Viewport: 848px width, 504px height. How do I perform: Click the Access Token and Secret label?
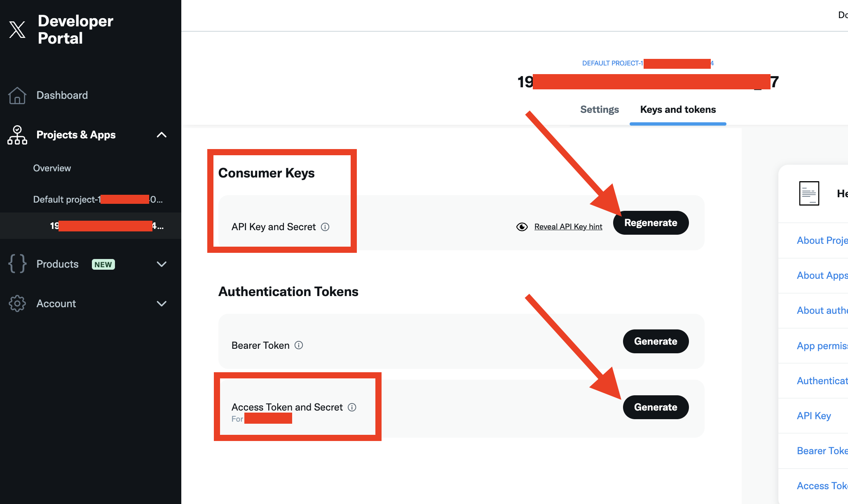pyautogui.click(x=287, y=407)
